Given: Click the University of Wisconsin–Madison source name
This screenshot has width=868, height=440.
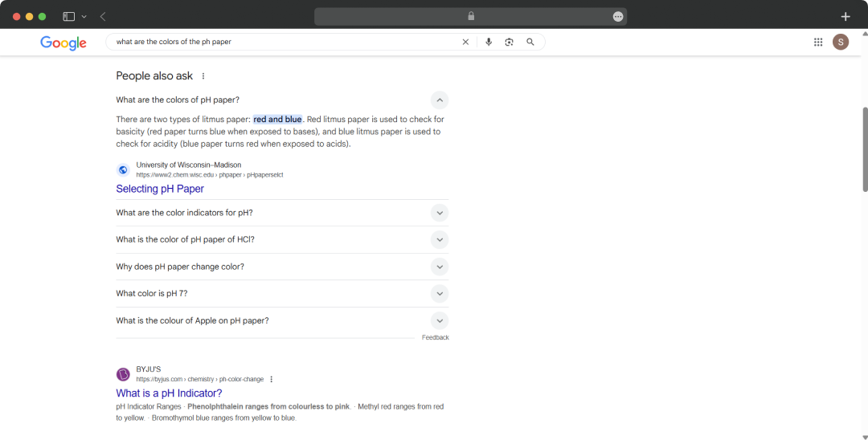Looking at the screenshot, I should [189, 165].
